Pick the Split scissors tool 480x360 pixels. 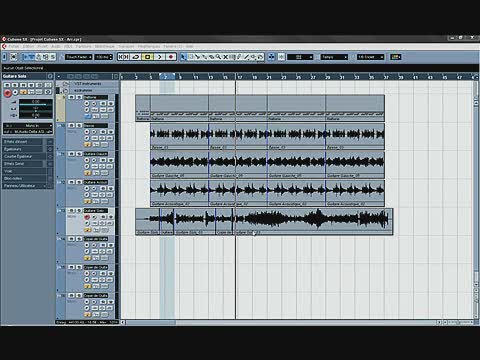pos(197,57)
